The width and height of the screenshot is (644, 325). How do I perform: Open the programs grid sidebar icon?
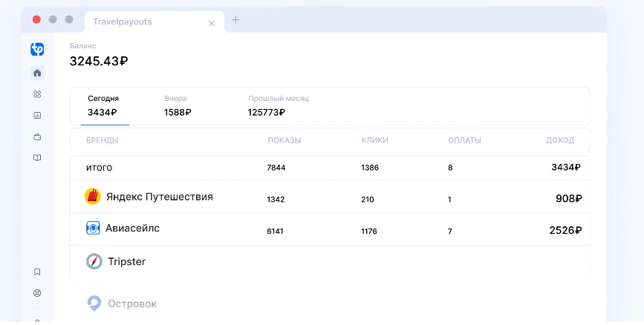click(x=37, y=94)
